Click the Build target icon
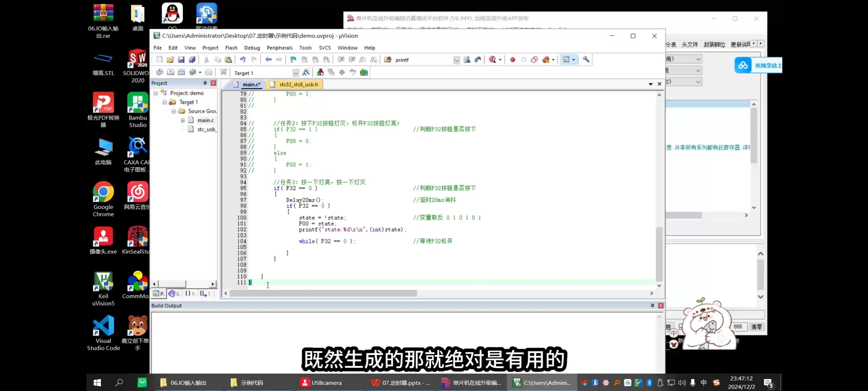 pyautogui.click(x=170, y=72)
